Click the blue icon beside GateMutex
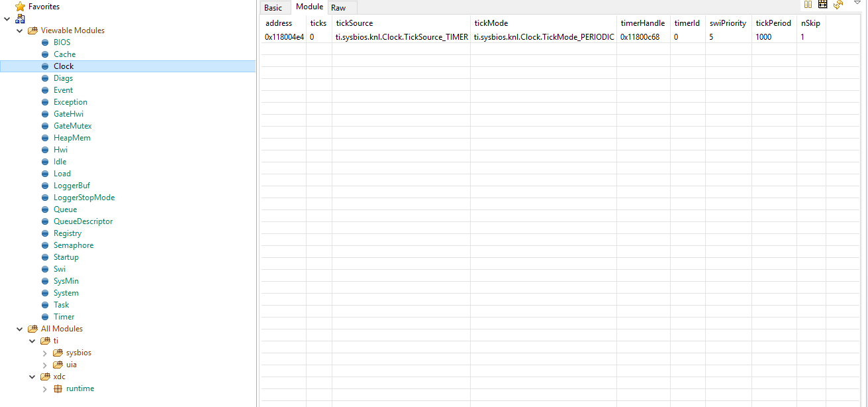 point(45,126)
